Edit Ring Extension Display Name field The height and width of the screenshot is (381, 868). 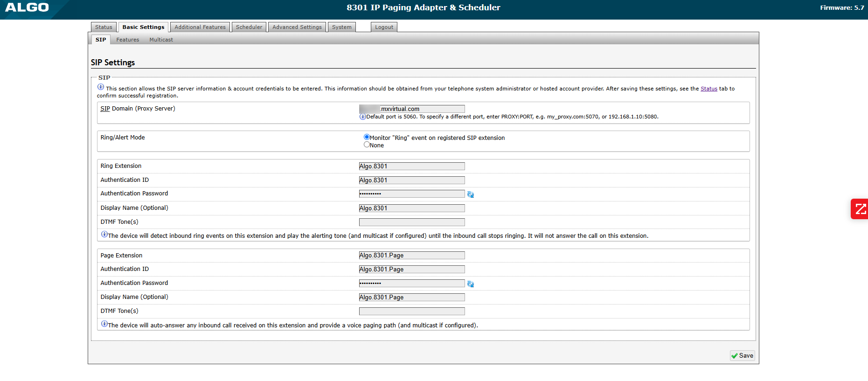412,208
